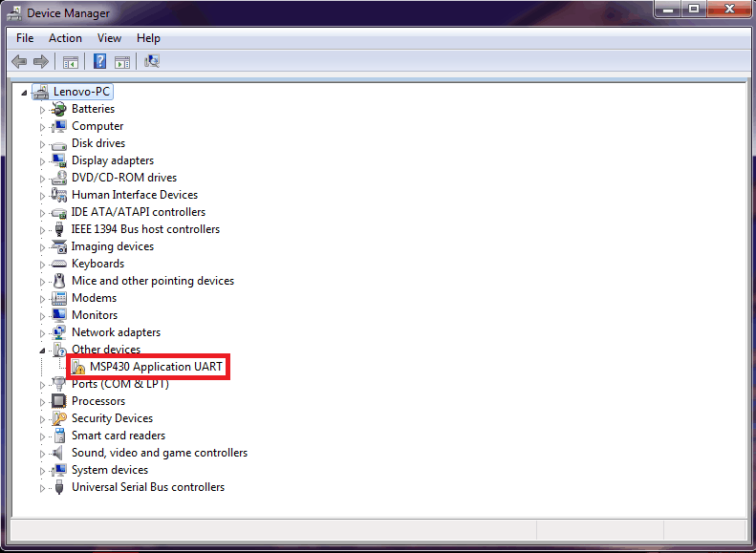Select Sound, video and game controllers
The height and width of the screenshot is (553, 756).
coord(159,453)
